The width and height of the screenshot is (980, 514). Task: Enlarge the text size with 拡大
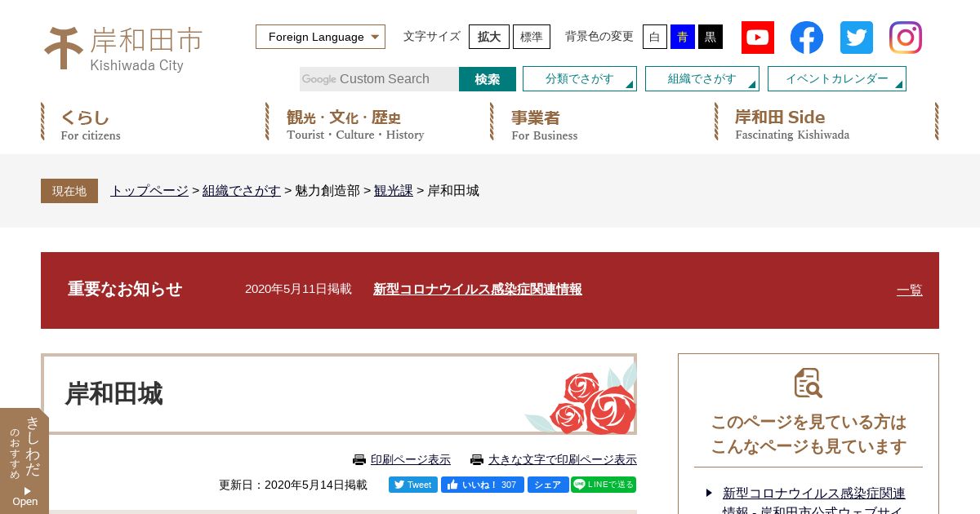pos(489,37)
